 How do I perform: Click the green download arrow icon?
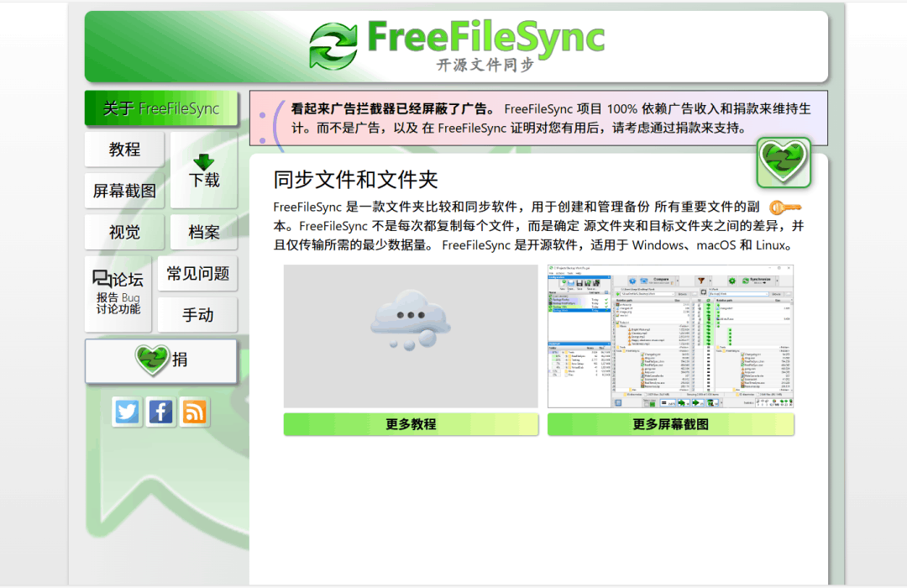pos(203,161)
